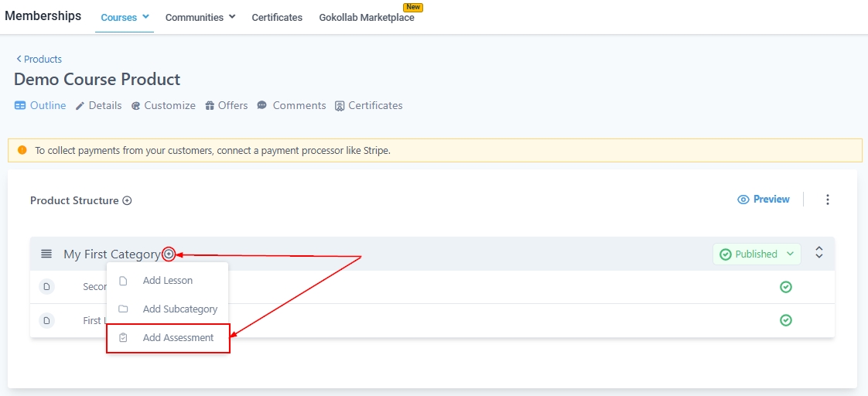
Task: Click the Stripe payment processor banner text
Action: click(x=213, y=151)
